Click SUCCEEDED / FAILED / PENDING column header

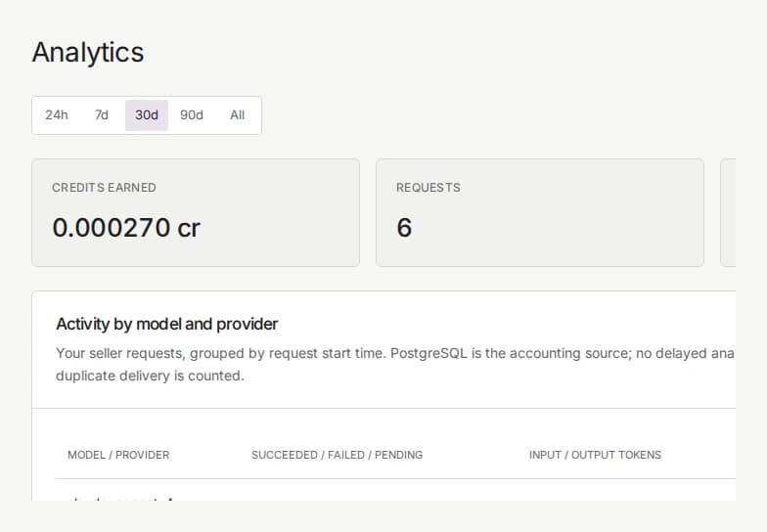[x=337, y=455]
